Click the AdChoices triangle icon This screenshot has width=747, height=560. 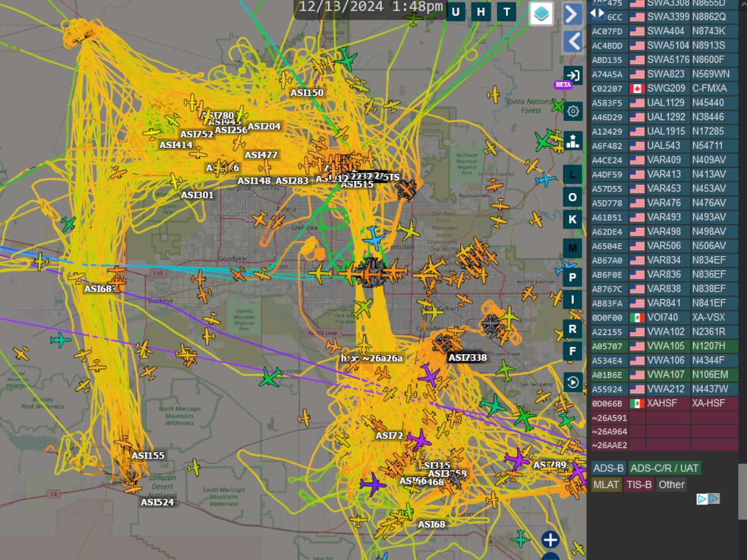pos(713,499)
